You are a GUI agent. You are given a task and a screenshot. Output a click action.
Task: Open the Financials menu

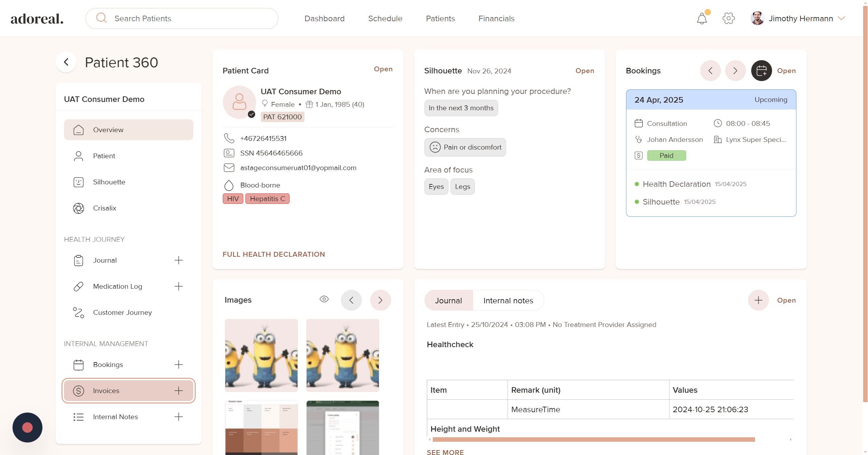point(496,18)
